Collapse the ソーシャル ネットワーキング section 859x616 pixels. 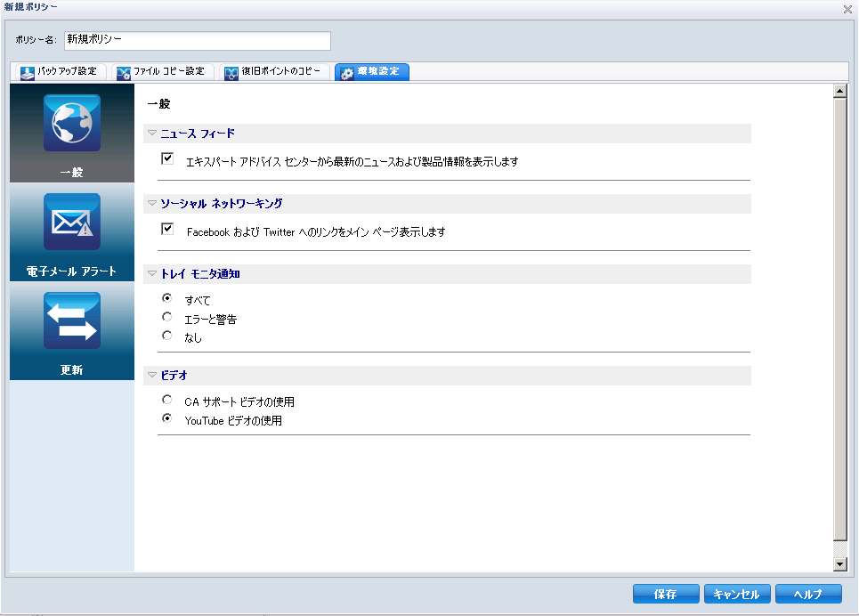coord(152,203)
